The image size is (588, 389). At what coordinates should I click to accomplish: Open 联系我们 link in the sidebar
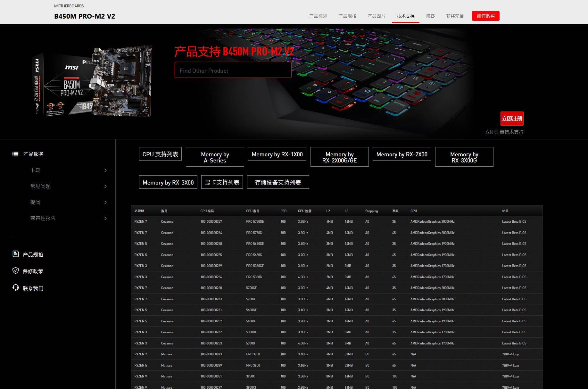pos(33,288)
